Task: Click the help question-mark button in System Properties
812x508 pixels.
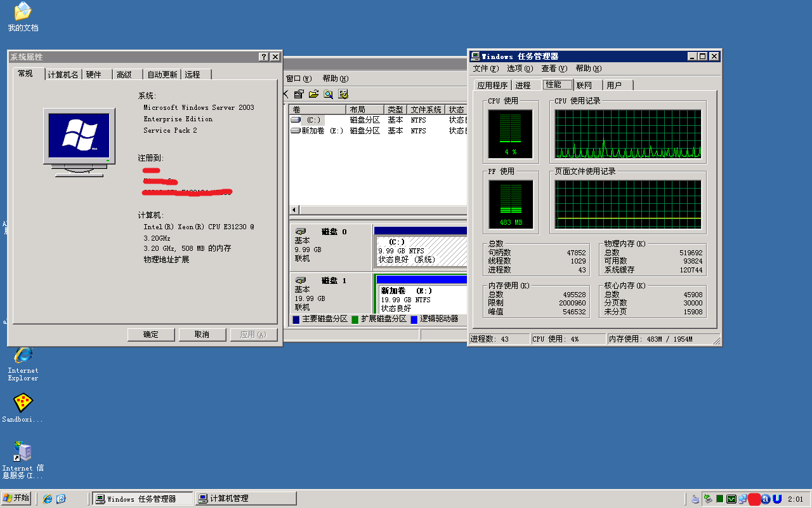Action: (264, 57)
